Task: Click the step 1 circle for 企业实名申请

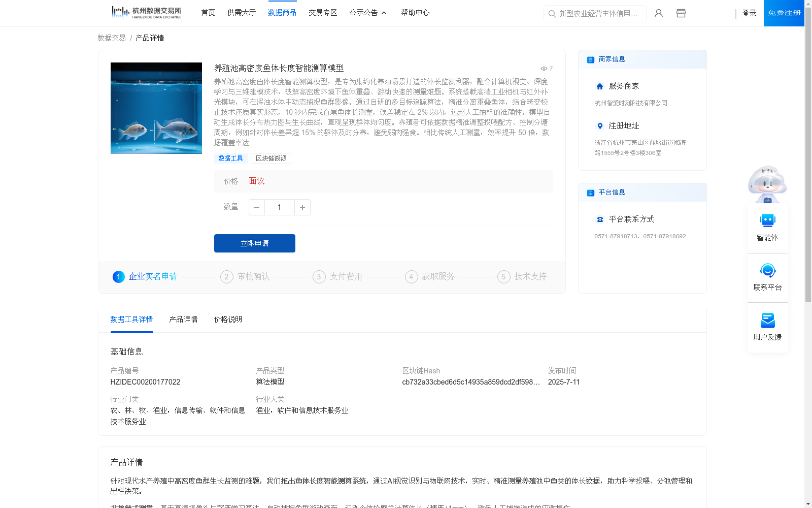Action: coord(118,277)
